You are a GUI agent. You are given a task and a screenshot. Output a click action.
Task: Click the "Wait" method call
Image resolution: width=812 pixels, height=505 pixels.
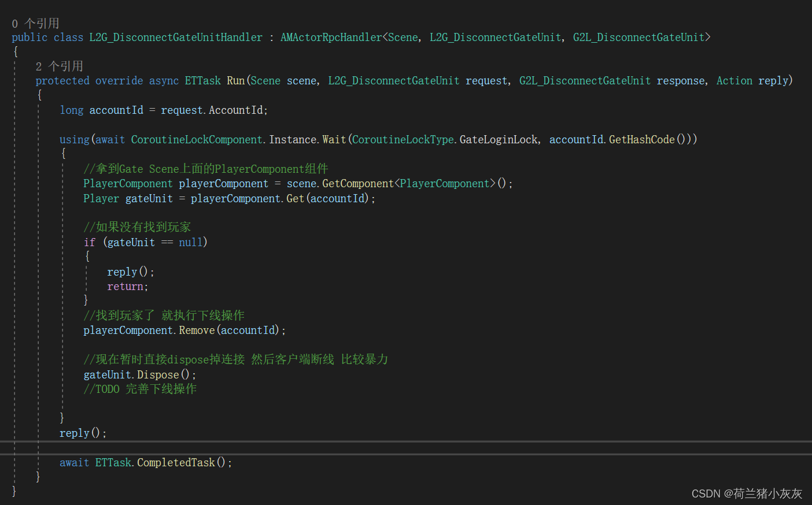334,140
